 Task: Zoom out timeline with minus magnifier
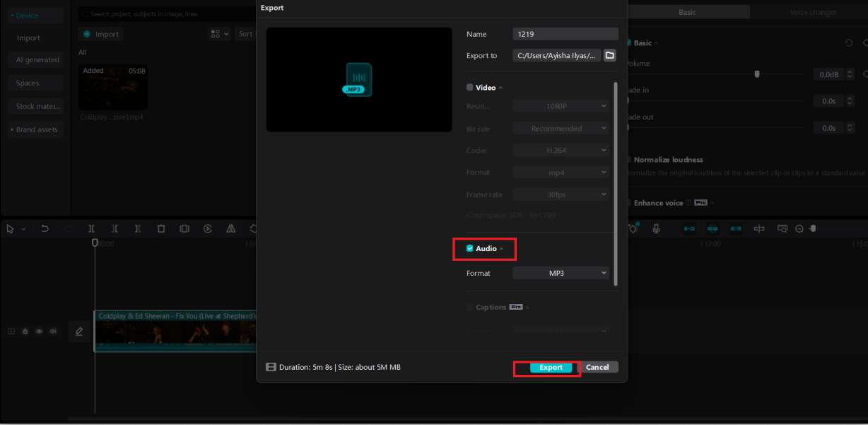tap(799, 228)
